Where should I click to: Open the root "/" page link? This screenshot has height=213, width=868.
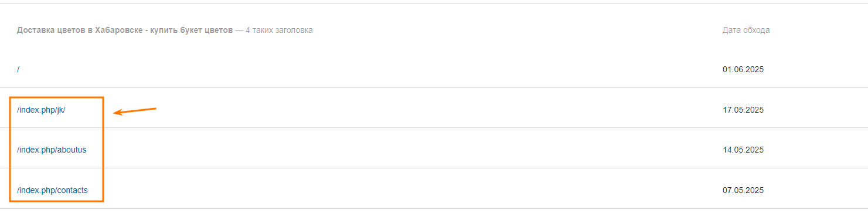coord(18,69)
